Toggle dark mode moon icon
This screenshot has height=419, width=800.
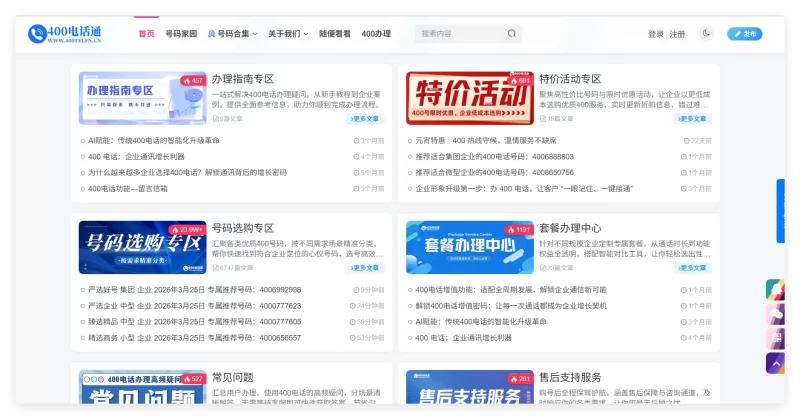[x=706, y=34]
